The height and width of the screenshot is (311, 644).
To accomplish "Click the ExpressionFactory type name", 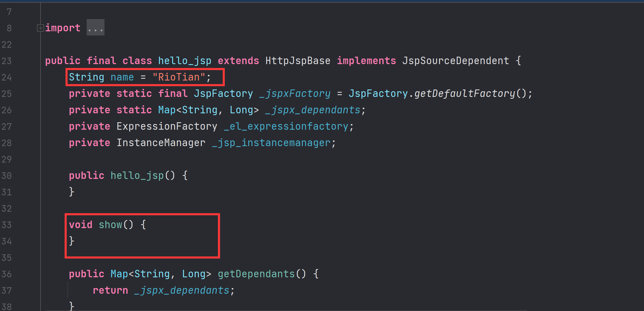I will [x=167, y=126].
